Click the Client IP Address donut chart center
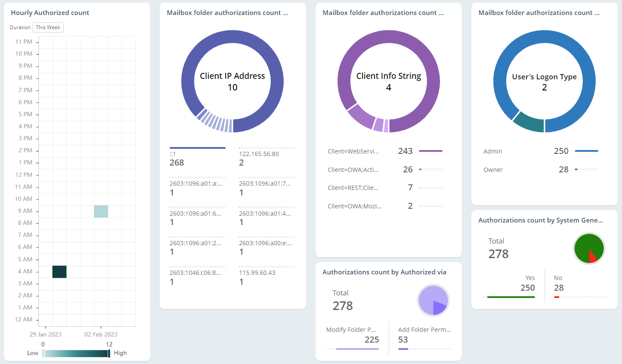622x364 pixels. pyautogui.click(x=232, y=81)
